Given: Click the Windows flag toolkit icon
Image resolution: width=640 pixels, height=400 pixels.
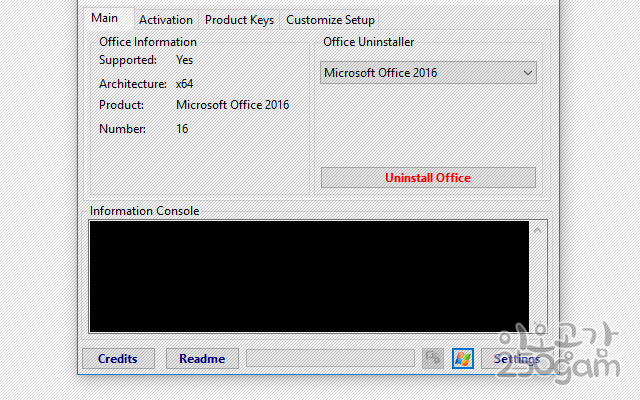Looking at the screenshot, I should [x=462, y=359].
